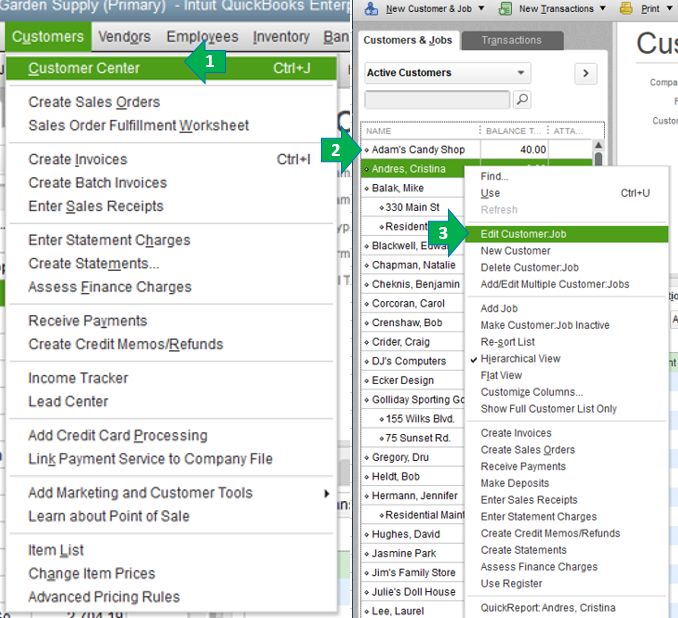
Task: Click the New Transactions icon
Action: coord(505,8)
